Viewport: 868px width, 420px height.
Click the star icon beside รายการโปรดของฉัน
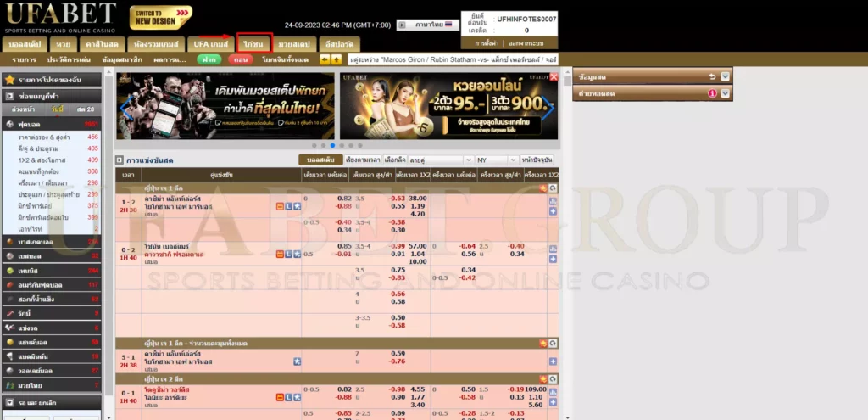(9, 79)
